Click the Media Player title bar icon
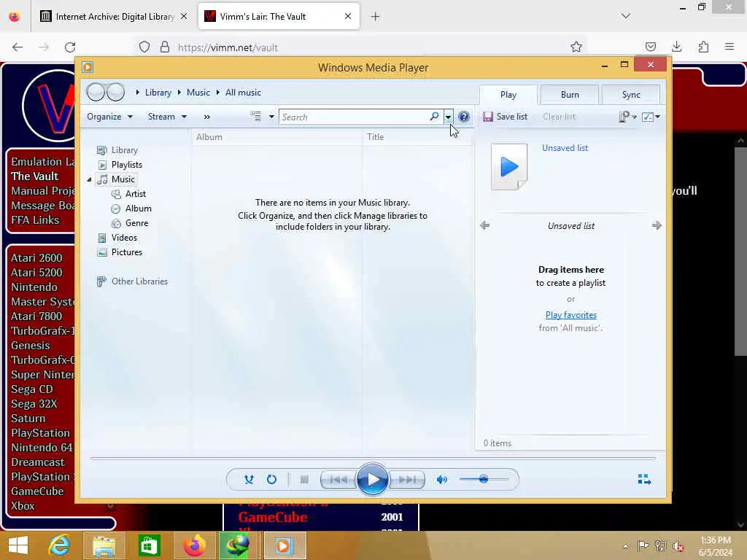The width and height of the screenshot is (747, 560). click(x=88, y=66)
